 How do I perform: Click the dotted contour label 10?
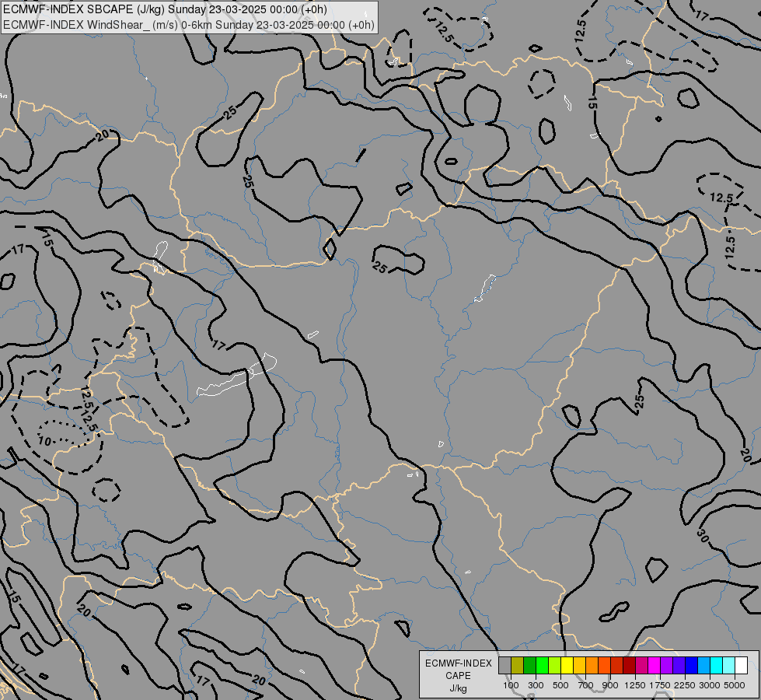(44, 441)
